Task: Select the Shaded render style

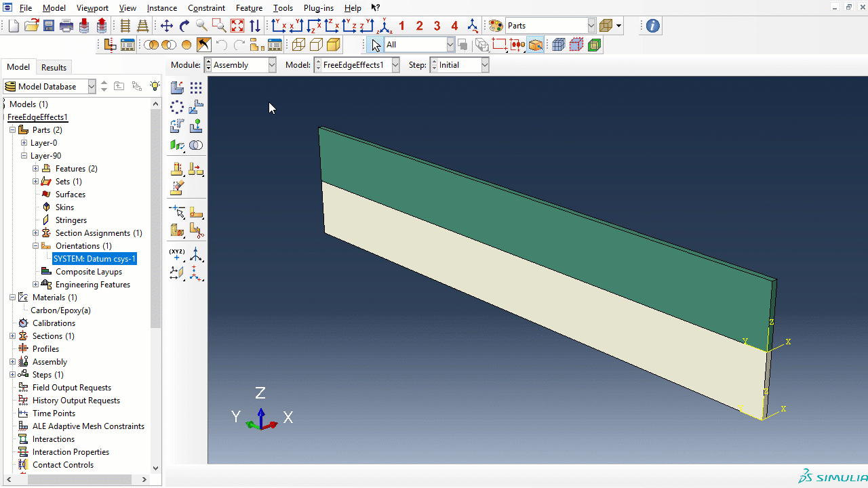Action: click(334, 45)
